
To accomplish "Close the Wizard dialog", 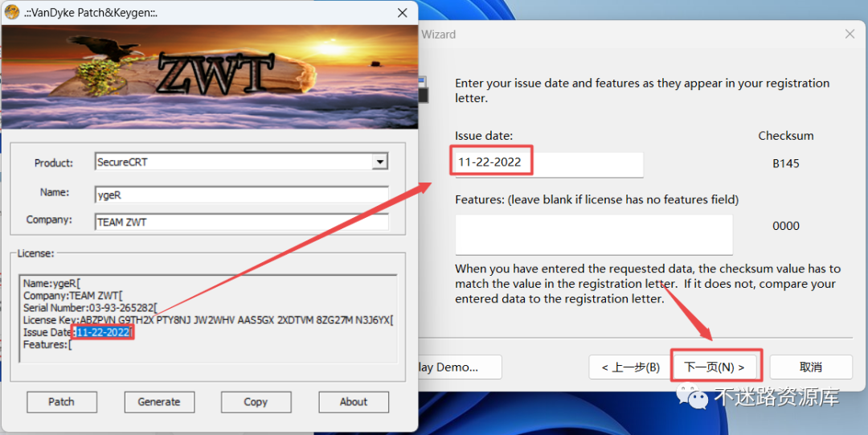I will [850, 34].
